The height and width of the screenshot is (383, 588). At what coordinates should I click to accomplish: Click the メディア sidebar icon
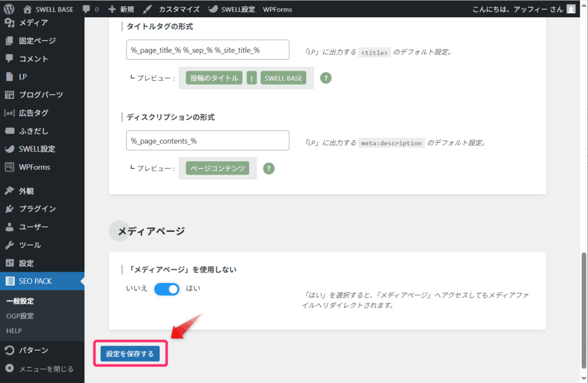point(9,22)
